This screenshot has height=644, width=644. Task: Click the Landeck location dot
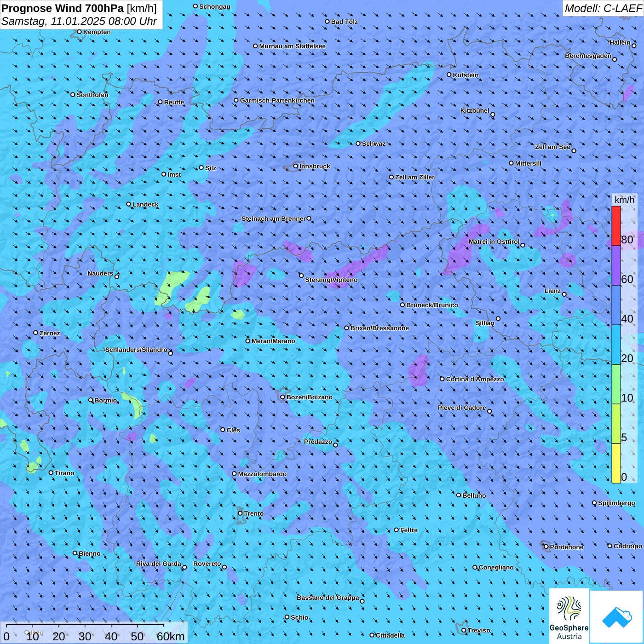[129, 204]
